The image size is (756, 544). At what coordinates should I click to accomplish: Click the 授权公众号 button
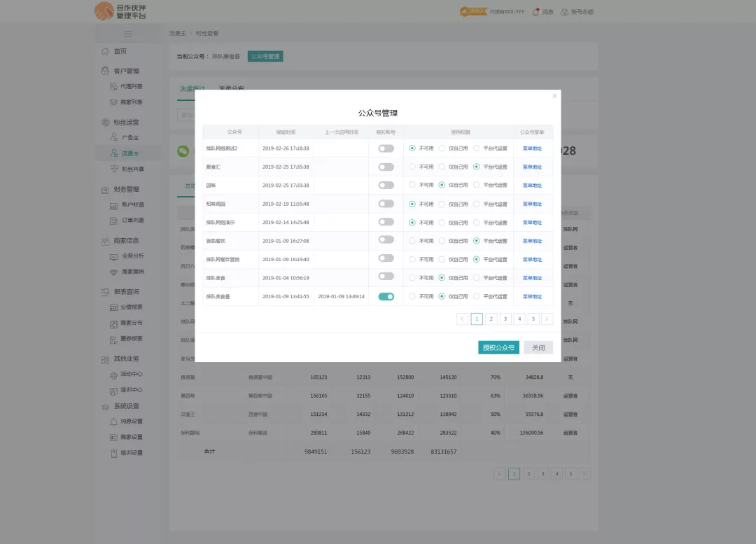coord(498,347)
